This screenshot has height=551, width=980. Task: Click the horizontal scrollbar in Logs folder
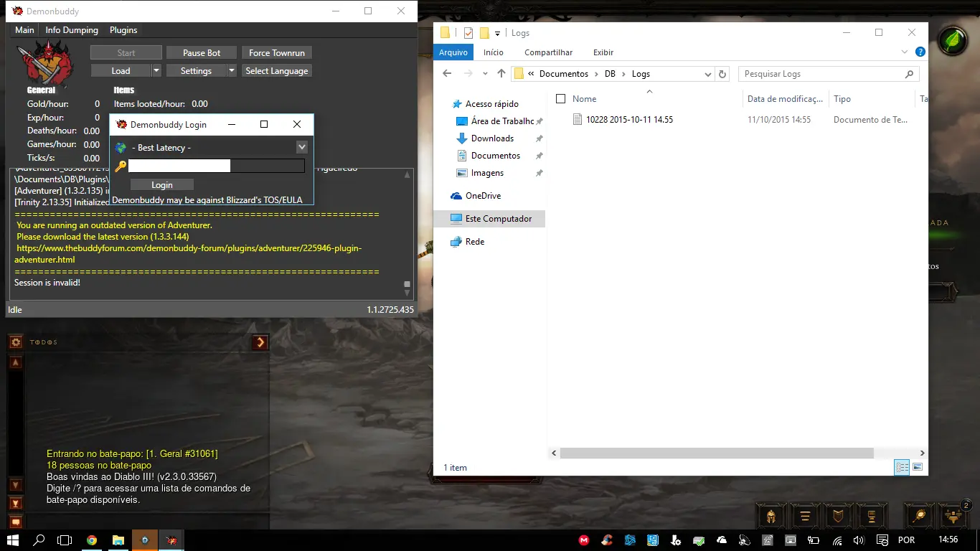[x=716, y=453]
